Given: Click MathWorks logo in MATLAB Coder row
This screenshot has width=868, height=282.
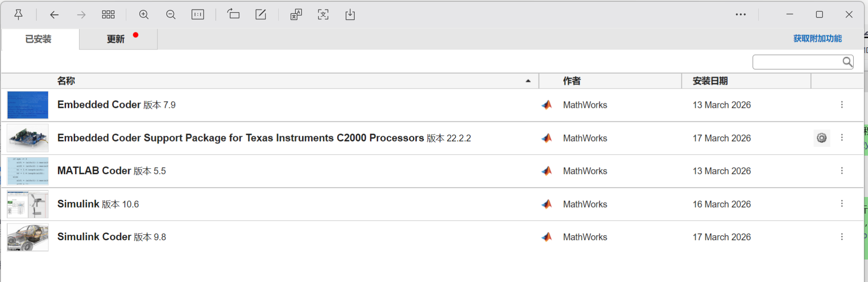Looking at the screenshot, I should point(547,171).
